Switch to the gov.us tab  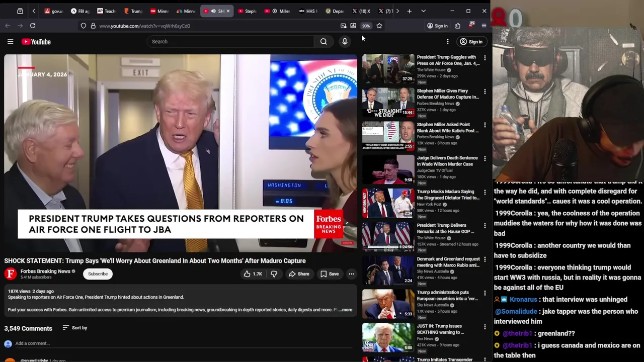point(54,11)
